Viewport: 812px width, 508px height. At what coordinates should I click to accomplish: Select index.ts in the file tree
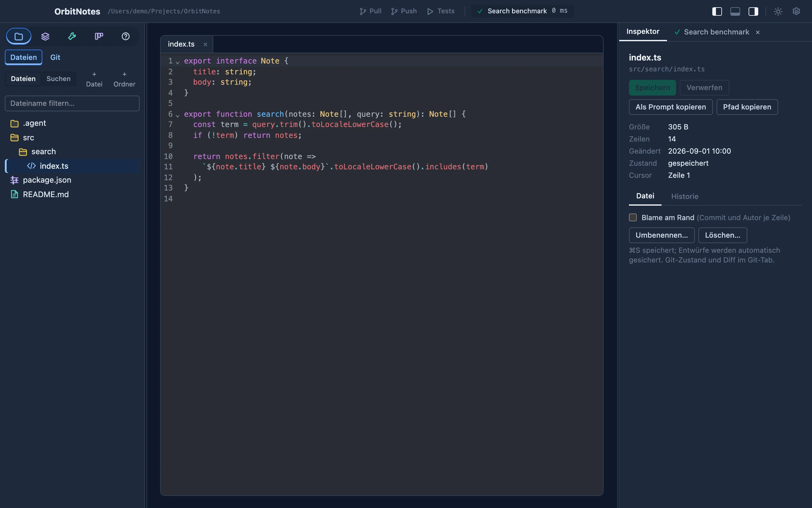point(72,166)
